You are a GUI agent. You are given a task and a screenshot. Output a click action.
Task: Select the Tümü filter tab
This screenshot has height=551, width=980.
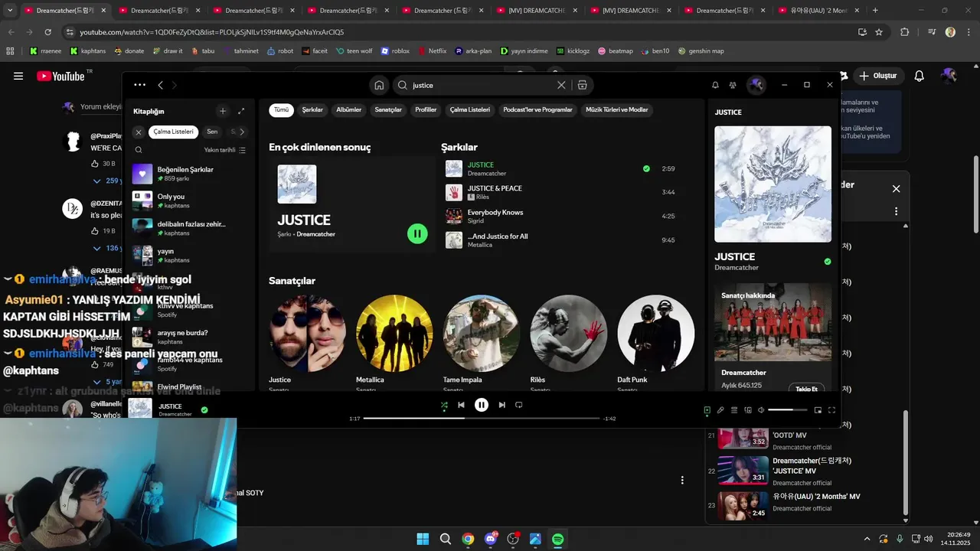(x=282, y=110)
